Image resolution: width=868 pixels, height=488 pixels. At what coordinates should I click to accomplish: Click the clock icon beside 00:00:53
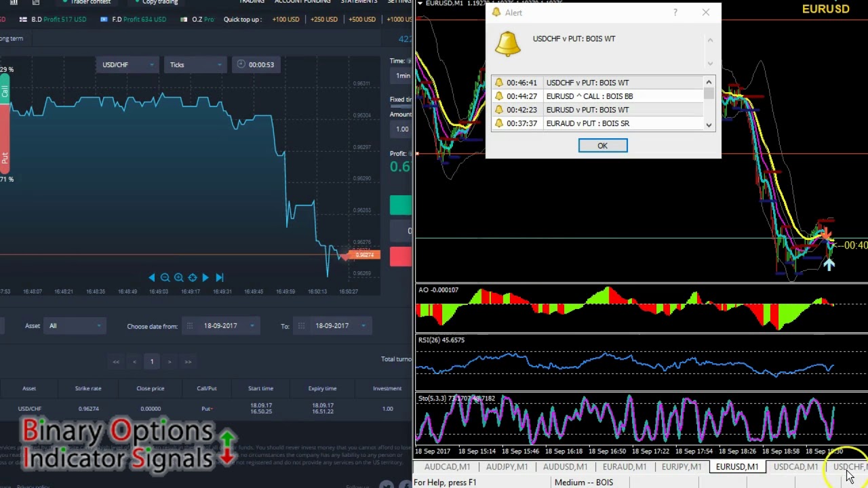241,64
